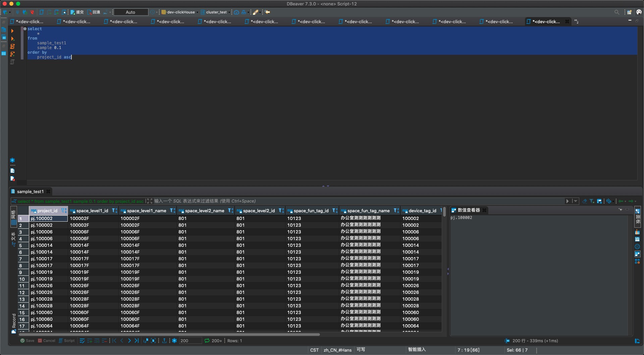Viewport: 644px width, 355px height.
Task: Open the tools pencil dropdown arrow
Action: [x=260, y=12]
